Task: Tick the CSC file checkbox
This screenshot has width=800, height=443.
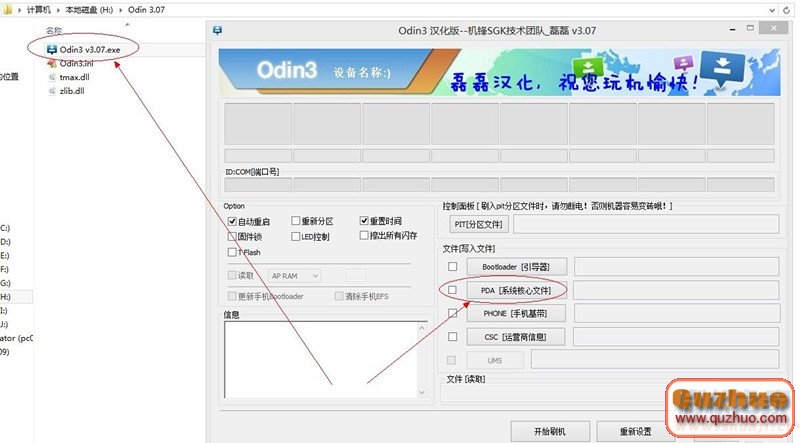Action: 453,337
